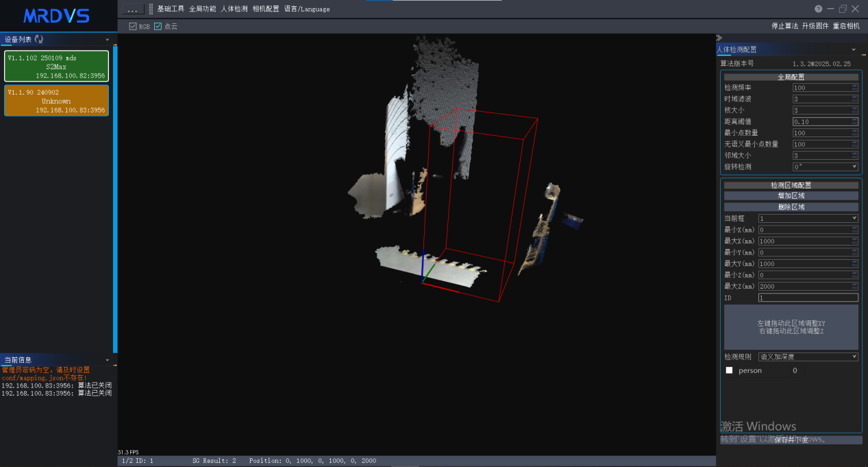Open the 全局功能 menu
The height and width of the screenshot is (467, 868).
click(x=202, y=9)
